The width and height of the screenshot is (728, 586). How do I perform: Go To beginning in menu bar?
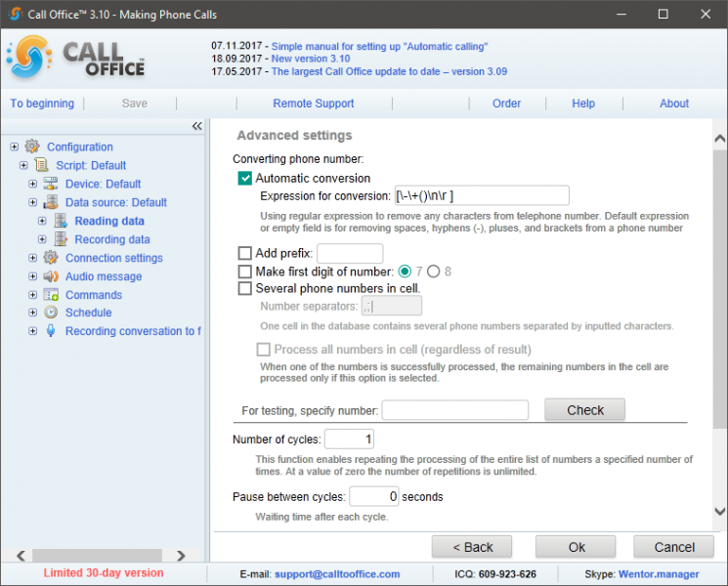[42, 104]
